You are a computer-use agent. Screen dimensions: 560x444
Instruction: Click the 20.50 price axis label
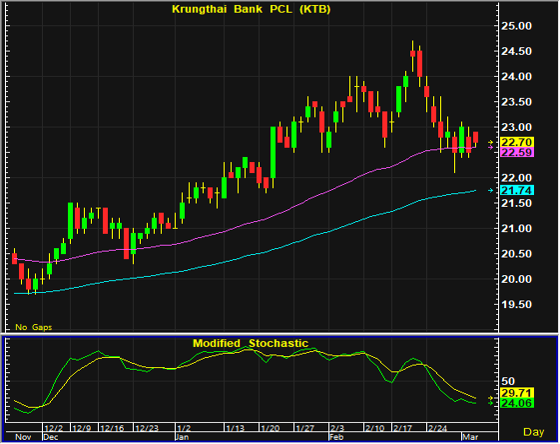(516, 254)
